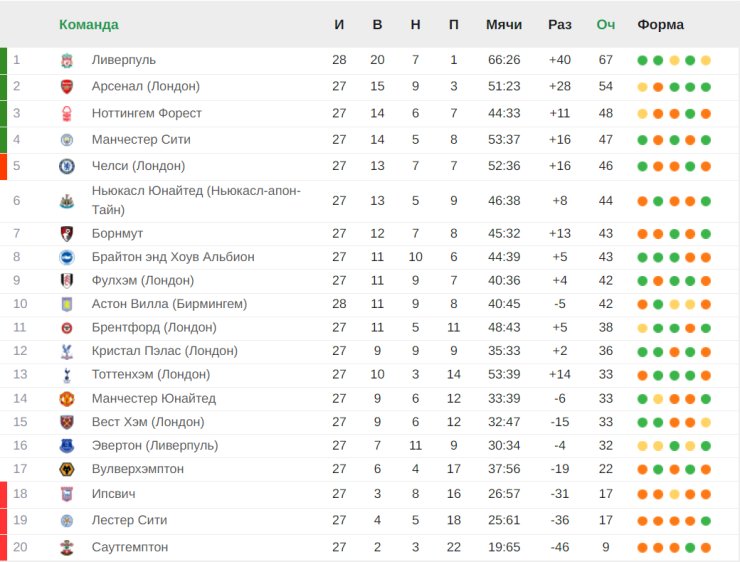This screenshot has height=562, width=740.
Task: Click the Arsenal club crest icon
Action: coord(67,87)
